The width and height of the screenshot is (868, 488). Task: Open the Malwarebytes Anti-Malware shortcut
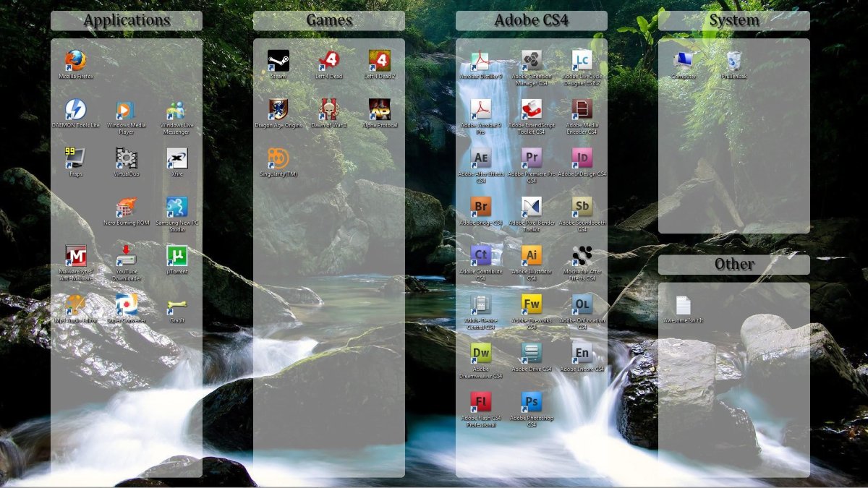pyautogui.click(x=75, y=256)
